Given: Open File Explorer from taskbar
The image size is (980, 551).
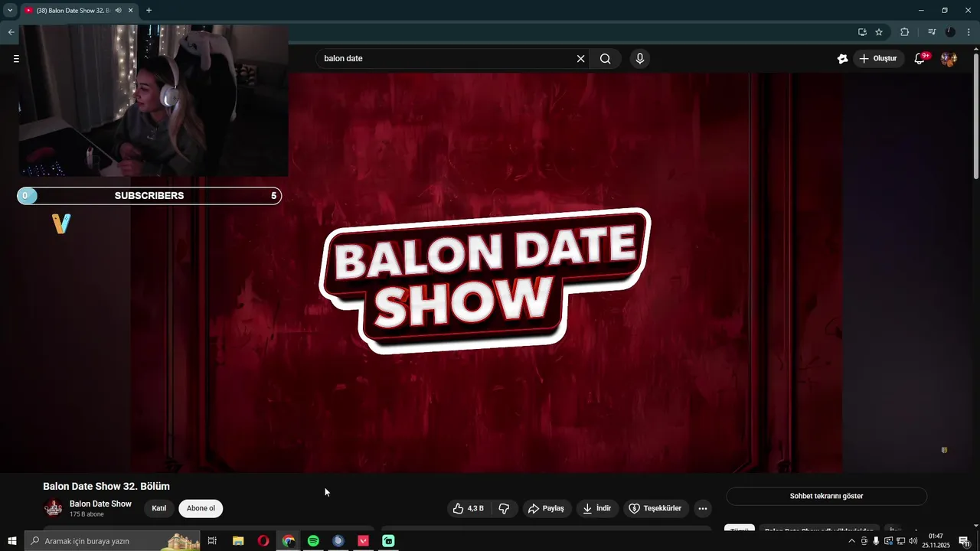Looking at the screenshot, I should click(x=238, y=541).
